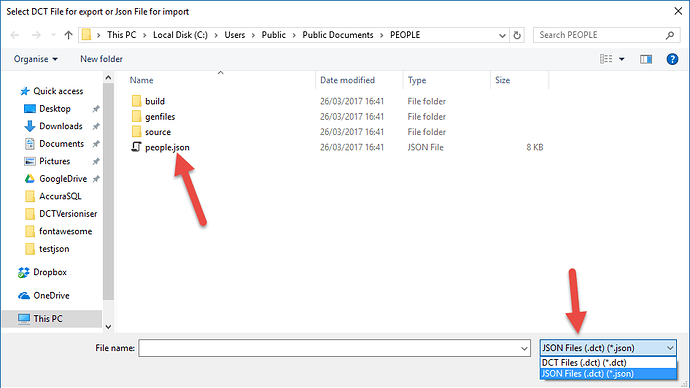
Task: Open the Organise menu
Action: click(36, 59)
